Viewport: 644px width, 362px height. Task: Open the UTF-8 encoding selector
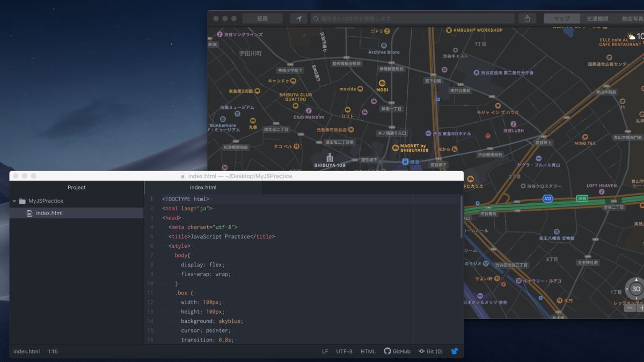[x=345, y=351]
